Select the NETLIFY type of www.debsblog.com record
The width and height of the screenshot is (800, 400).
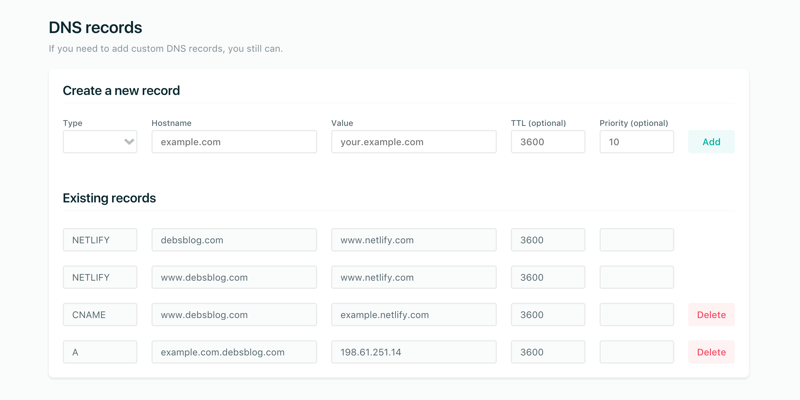100,277
